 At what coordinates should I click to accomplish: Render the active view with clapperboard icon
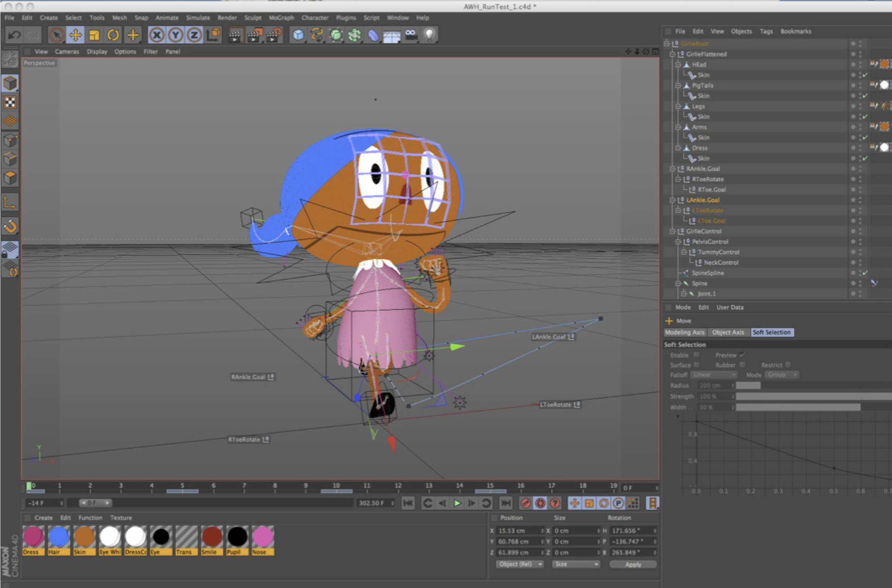[x=235, y=35]
